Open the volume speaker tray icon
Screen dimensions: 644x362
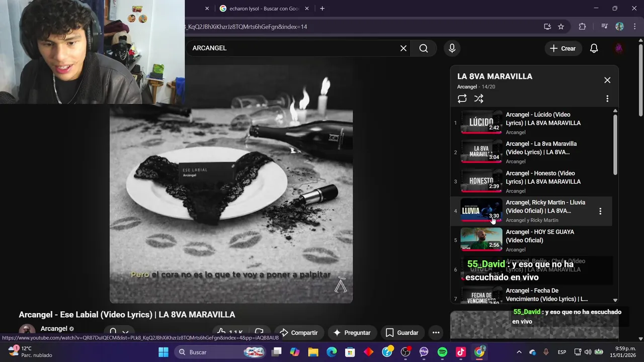coord(588,352)
